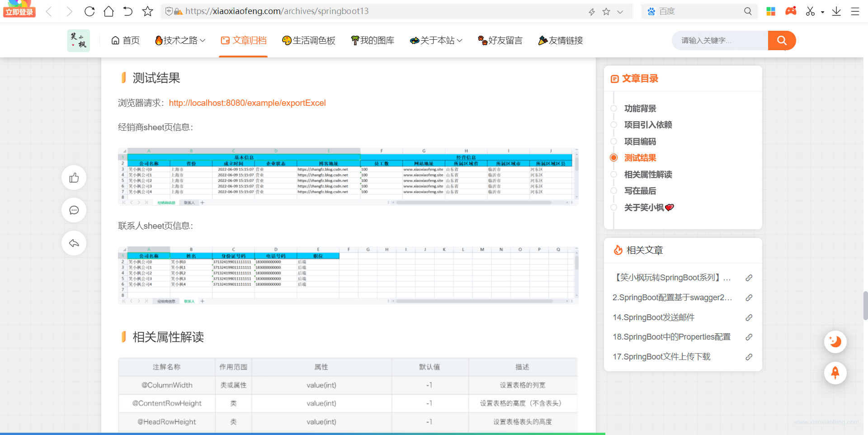
Task: Click link icon beside 14.SpringBoot发送邮件
Action: pos(749,317)
